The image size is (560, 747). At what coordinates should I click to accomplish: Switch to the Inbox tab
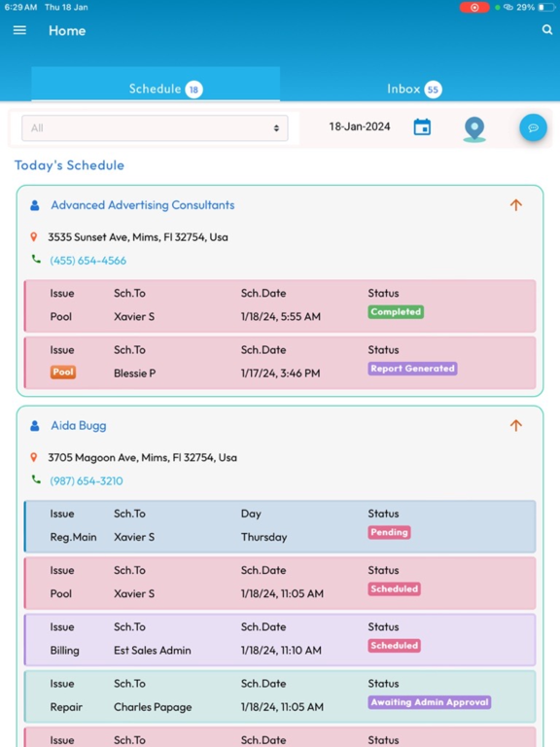coord(414,89)
